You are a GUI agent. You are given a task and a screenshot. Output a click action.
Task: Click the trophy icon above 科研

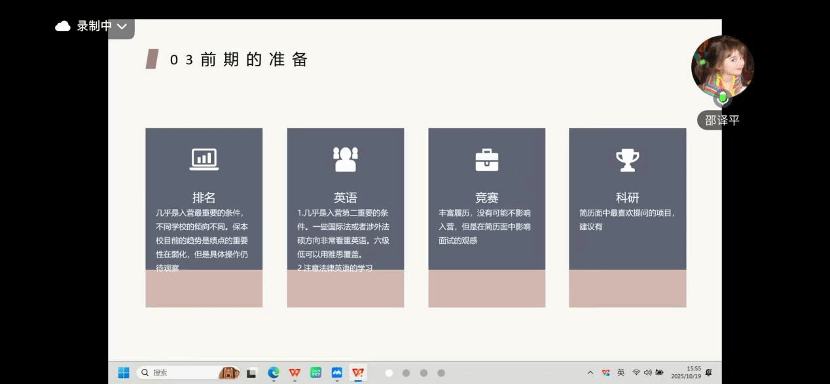coord(627,160)
